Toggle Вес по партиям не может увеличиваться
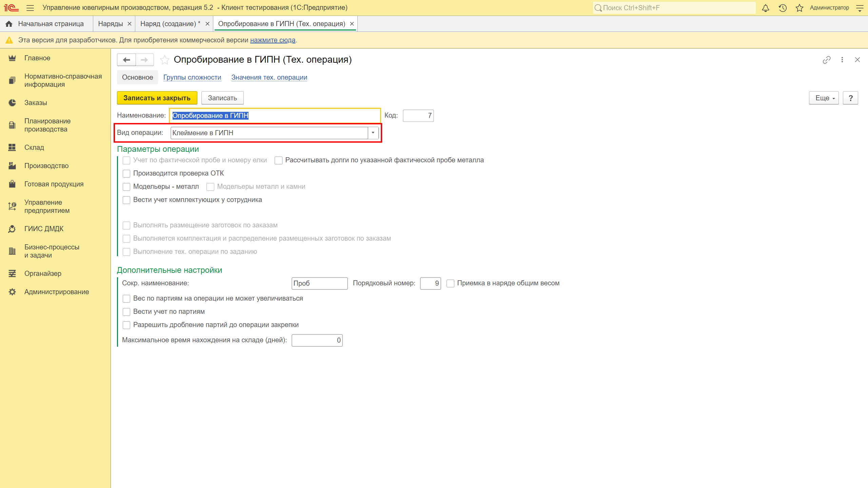This screenshot has height=488, width=868. click(x=126, y=299)
